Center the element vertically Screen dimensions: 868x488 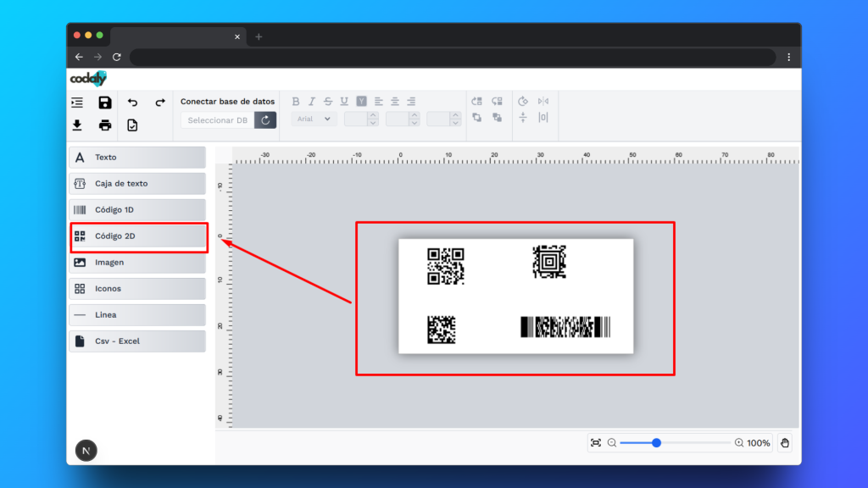pos(522,117)
